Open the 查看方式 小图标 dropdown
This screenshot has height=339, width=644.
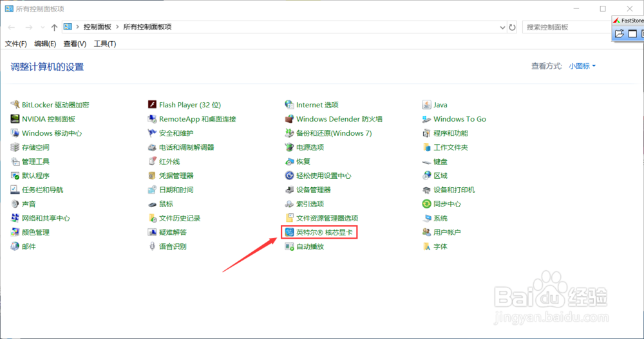coord(582,66)
